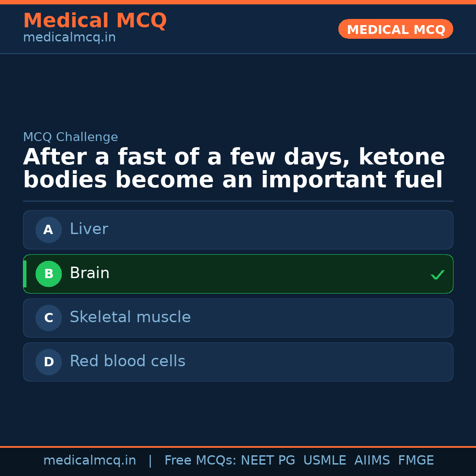The width and height of the screenshot is (476, 476).
Task: Select the Brain answer option
Action: tap(238, 274)
